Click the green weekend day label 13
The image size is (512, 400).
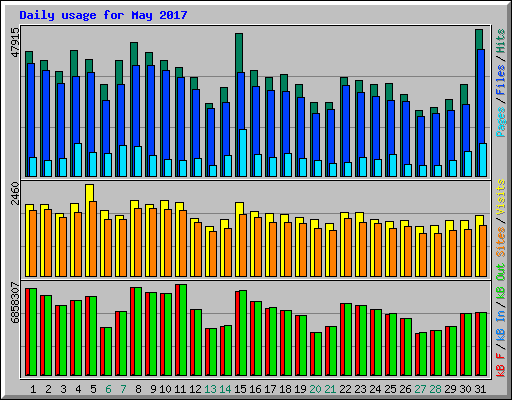(210, 389)
